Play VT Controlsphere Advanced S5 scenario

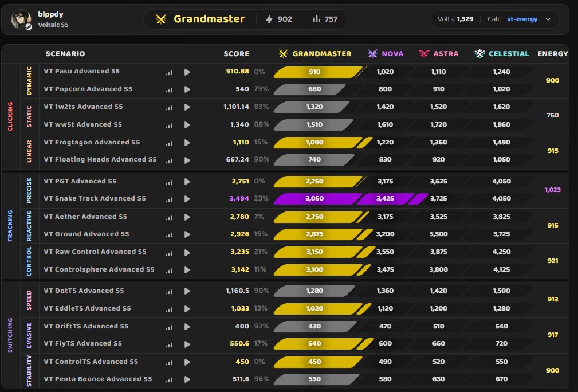pyautogui.click(x=187, y=270)
